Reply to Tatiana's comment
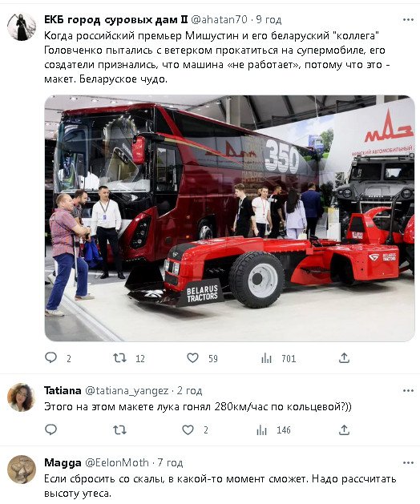420x504 pixels. (x=50, y=429)
